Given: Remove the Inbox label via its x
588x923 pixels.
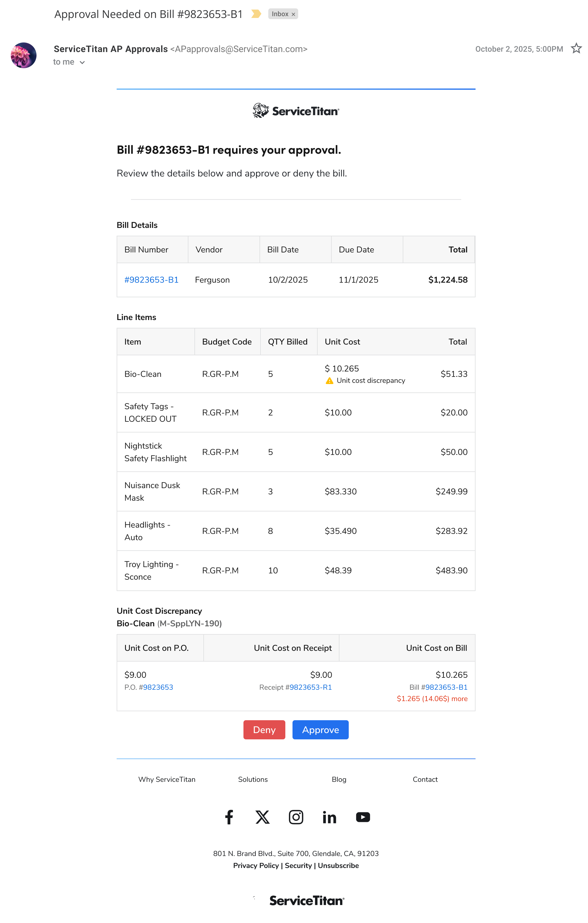Looking at the screenshot, I should coord(293,14).
